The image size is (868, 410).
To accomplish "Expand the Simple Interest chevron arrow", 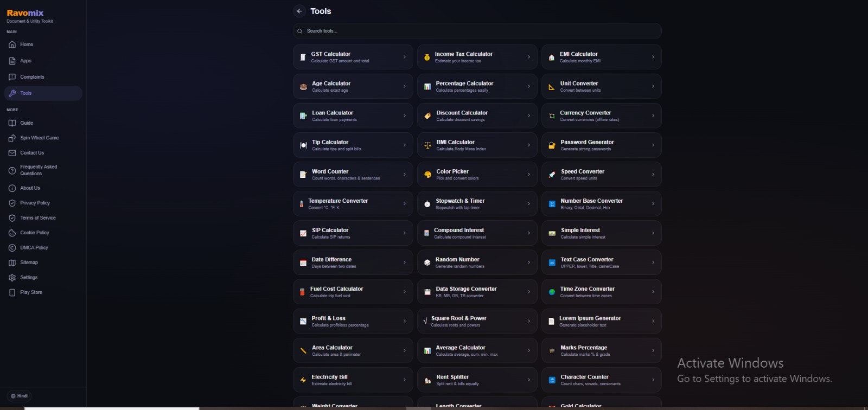I will (x=653, y=233).
